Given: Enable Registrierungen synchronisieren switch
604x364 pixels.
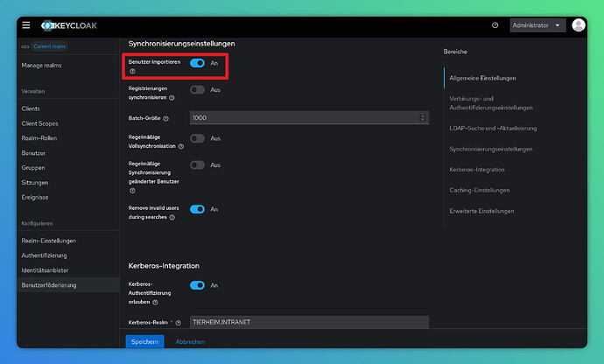Looking at the screenshot, I should [x=197, y=89].
